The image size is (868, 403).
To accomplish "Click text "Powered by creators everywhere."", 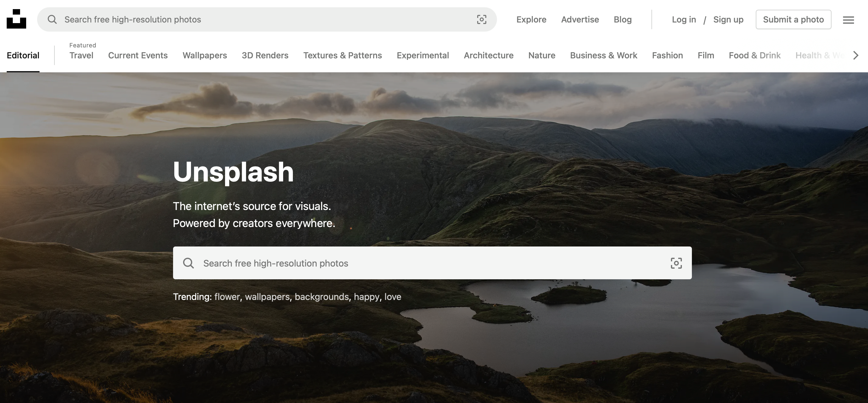I will point(254,223).
